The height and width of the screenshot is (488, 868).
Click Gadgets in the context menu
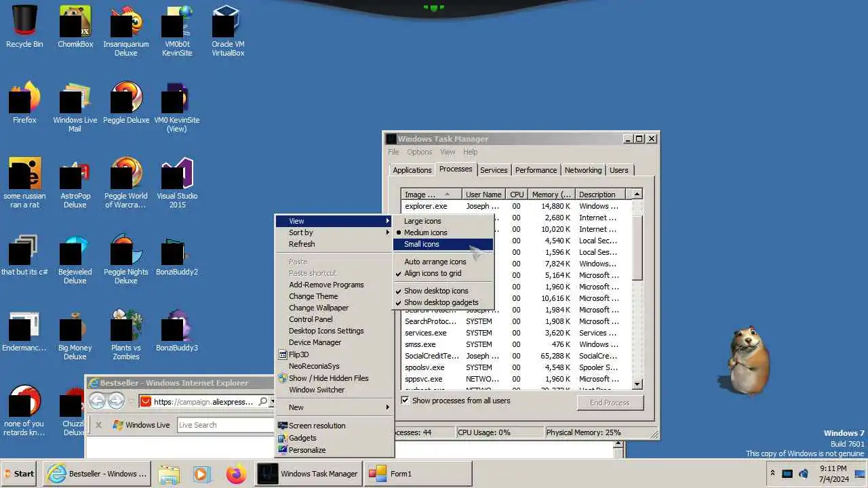tap(334, 438)
